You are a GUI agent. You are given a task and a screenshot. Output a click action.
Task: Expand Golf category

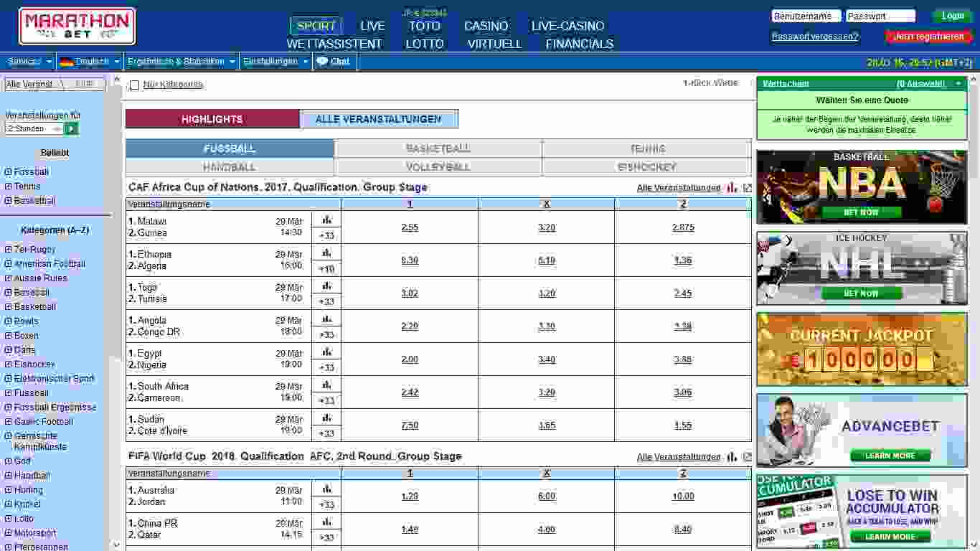9,461
